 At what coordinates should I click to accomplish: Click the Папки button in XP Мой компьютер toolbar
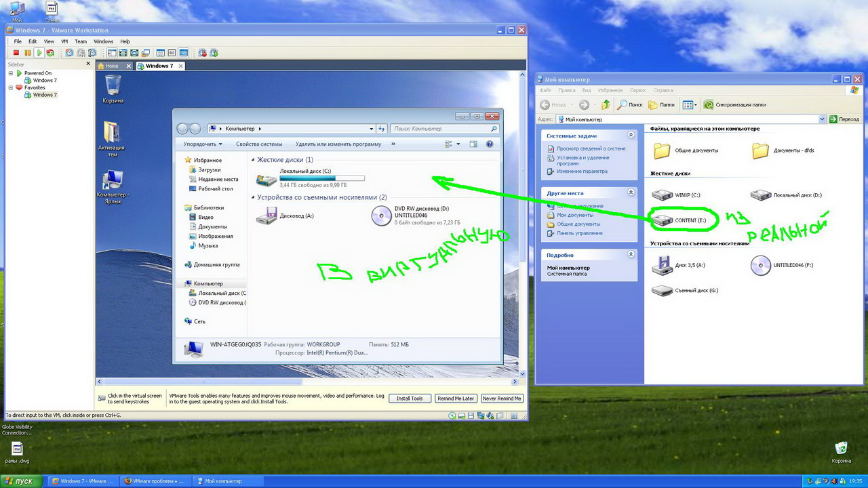(x=662, y=104)
